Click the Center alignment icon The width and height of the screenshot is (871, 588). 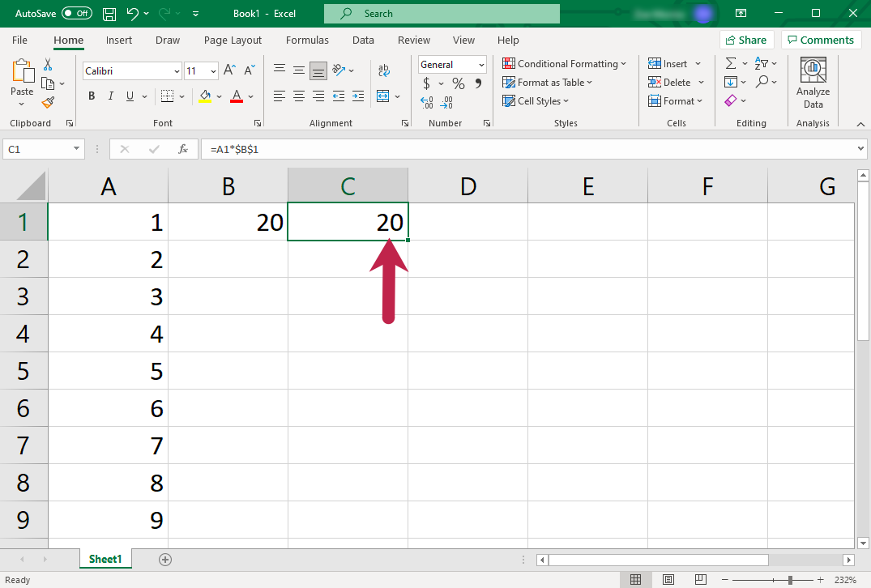pyautogui.click(x=299, y=96)
